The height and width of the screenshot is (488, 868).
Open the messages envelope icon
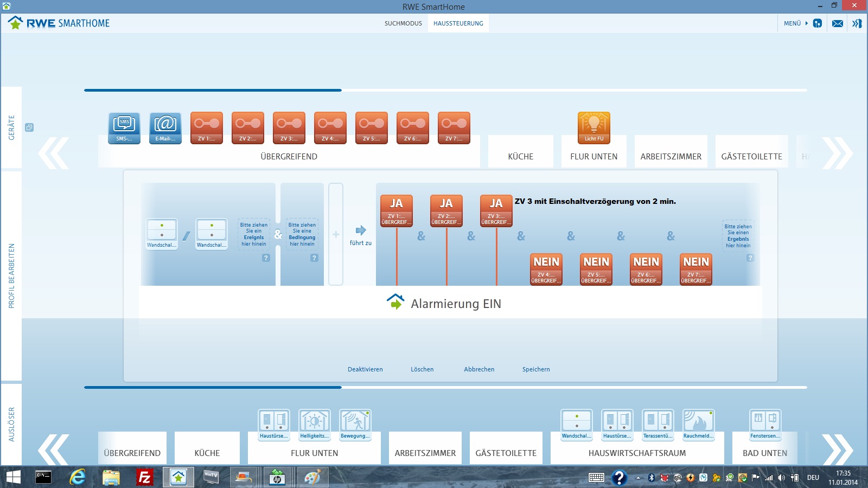838,23
